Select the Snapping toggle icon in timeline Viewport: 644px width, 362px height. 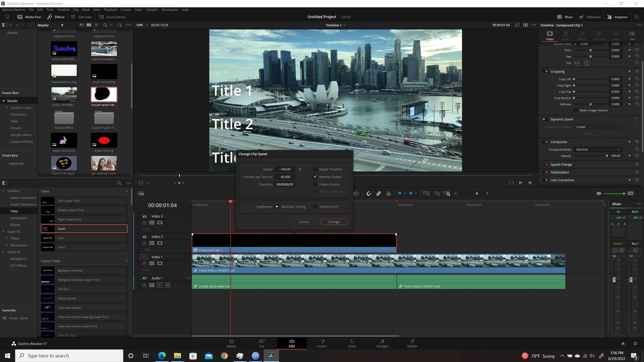(x=369, y=193)
